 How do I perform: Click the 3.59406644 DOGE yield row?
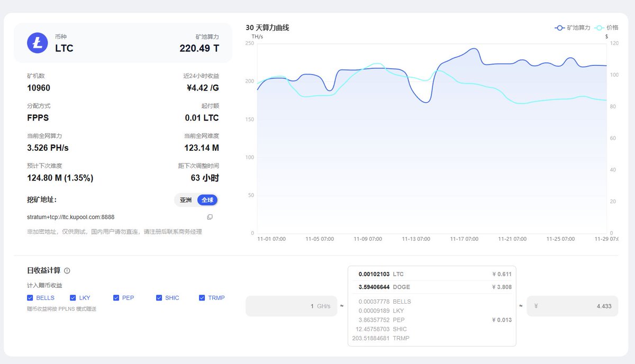(432, 287)
